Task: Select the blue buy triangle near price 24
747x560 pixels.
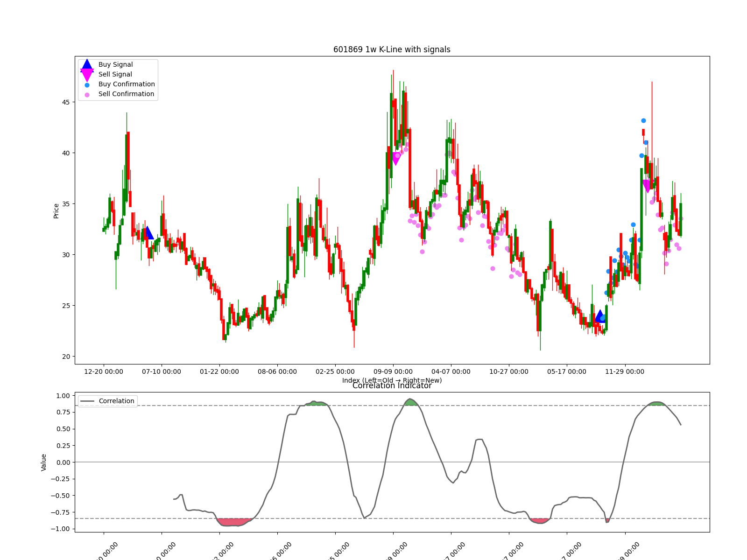Action: (600, 316)
